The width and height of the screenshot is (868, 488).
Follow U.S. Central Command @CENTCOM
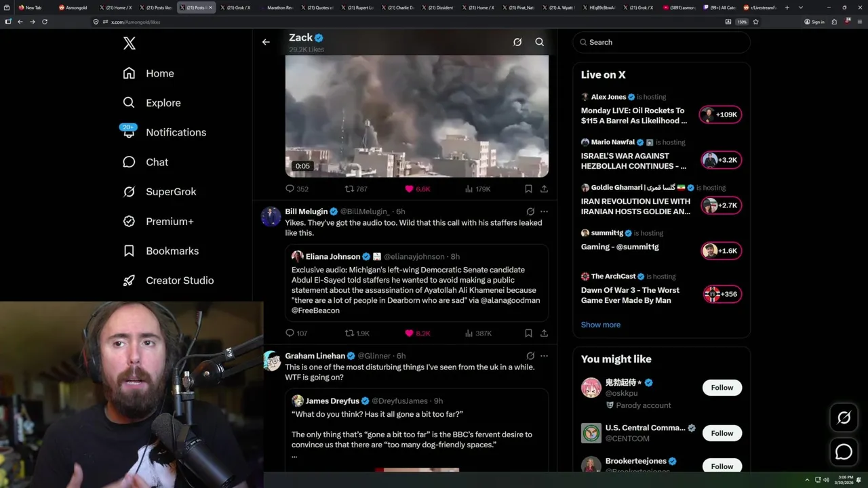tap(722, 433)
